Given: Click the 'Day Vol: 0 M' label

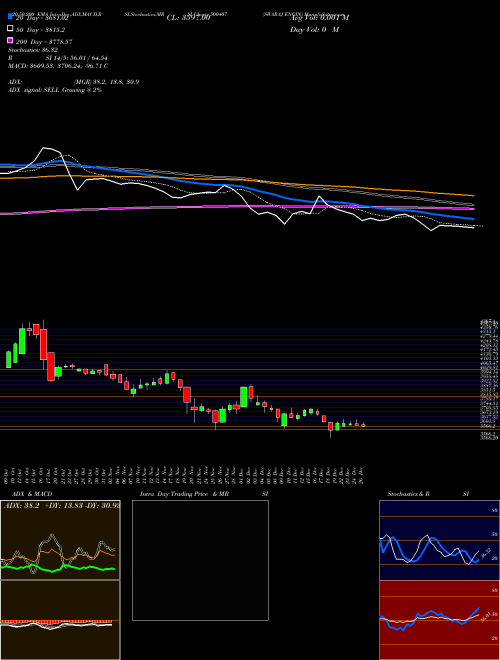Looking at the screenshot, I should point(314,29).
